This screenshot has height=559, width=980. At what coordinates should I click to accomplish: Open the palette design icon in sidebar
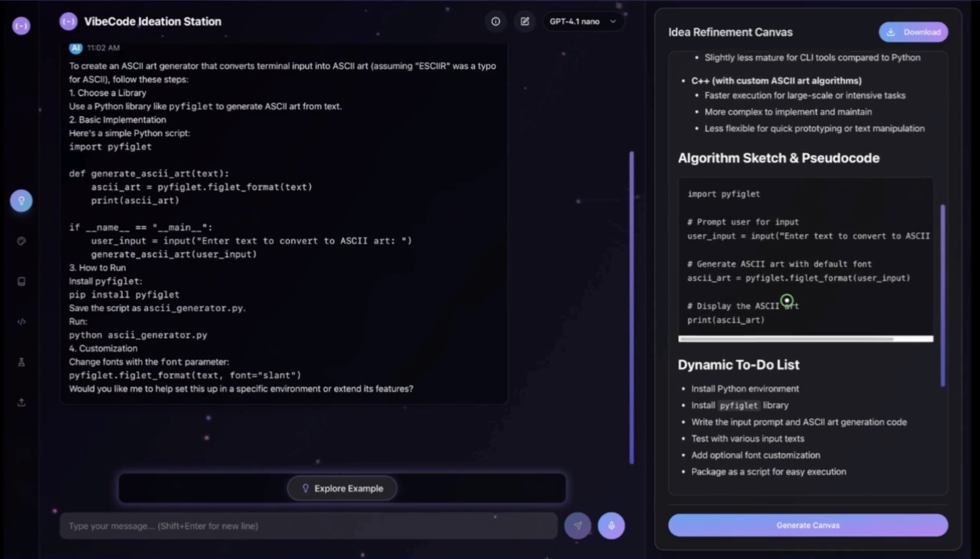(x=21, y=241)
